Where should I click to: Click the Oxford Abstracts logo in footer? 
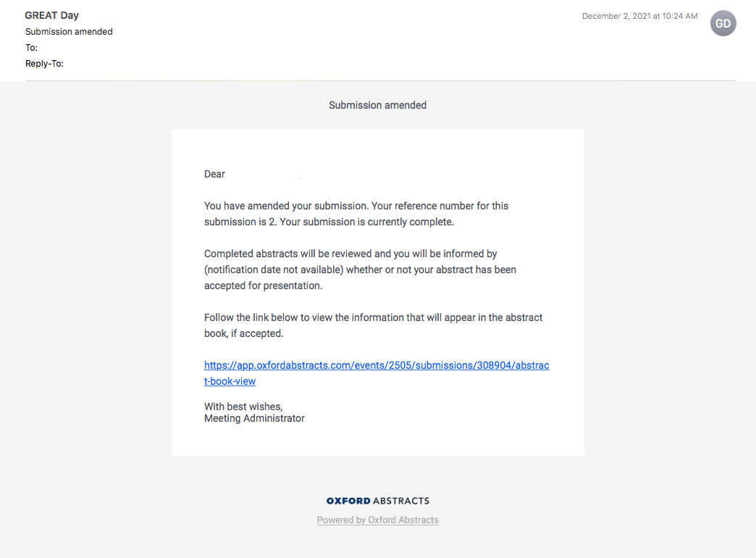pyautogui.click(x=377, y=501)
